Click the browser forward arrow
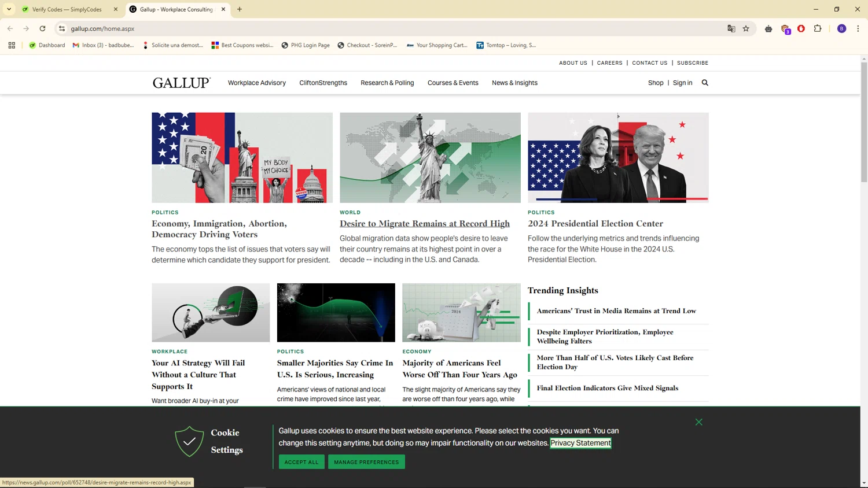This screenshot has width=868, height=488. coord(26,28)
